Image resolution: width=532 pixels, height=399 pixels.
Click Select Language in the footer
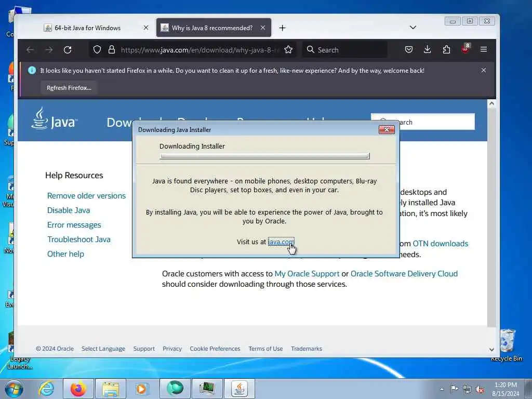pos(103,349)
